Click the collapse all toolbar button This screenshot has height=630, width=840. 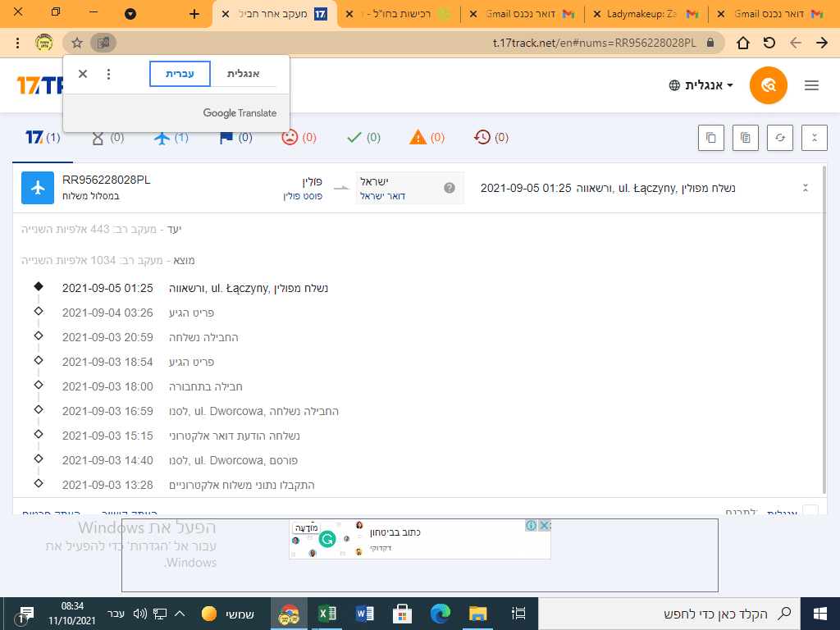(x=815, y=138)
